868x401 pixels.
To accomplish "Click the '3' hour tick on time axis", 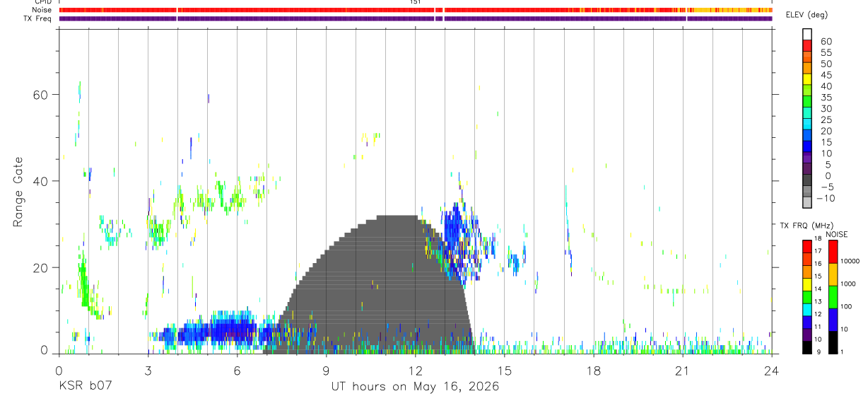I will click(x=148, y=370).
